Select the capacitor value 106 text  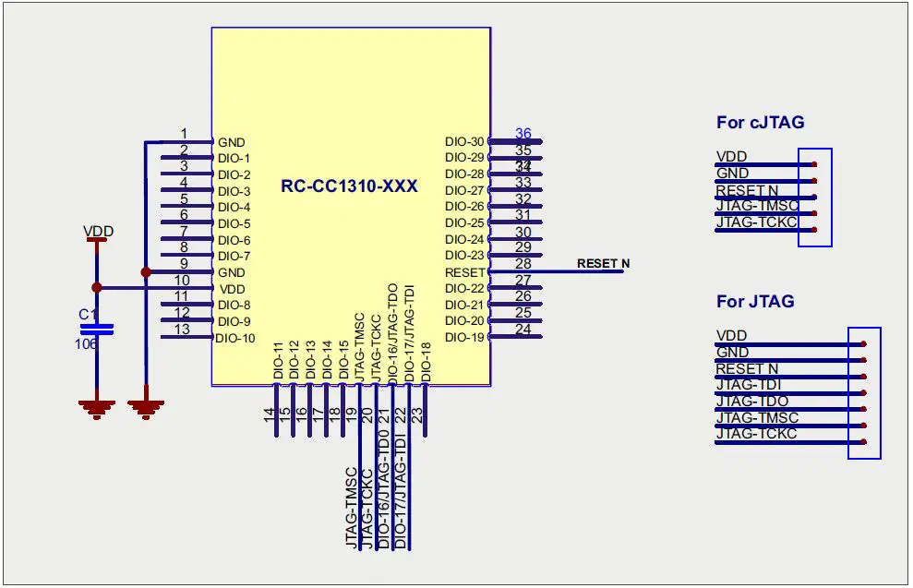click(x=86, y=344)
